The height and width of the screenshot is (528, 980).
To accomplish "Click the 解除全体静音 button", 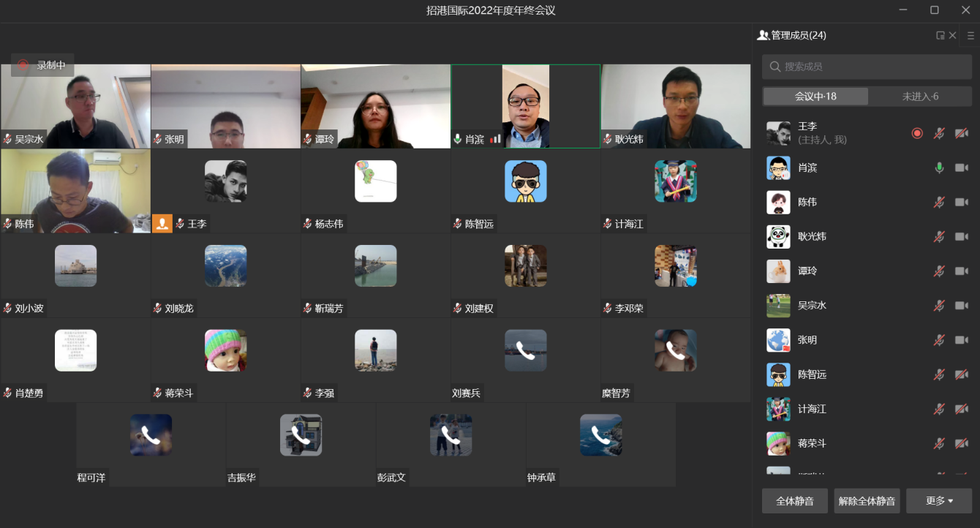I will [867, 501].
